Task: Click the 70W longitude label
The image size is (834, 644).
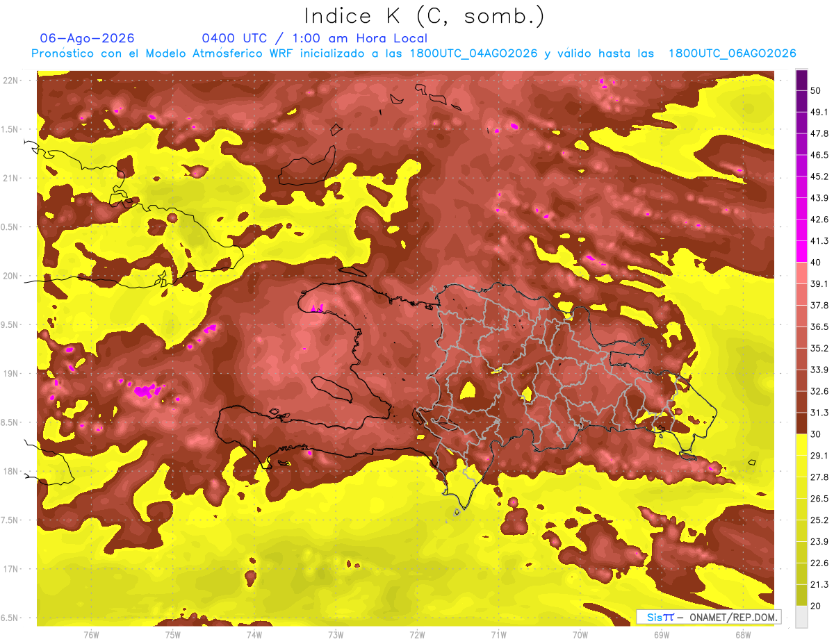Action: (x=580, y=634)
